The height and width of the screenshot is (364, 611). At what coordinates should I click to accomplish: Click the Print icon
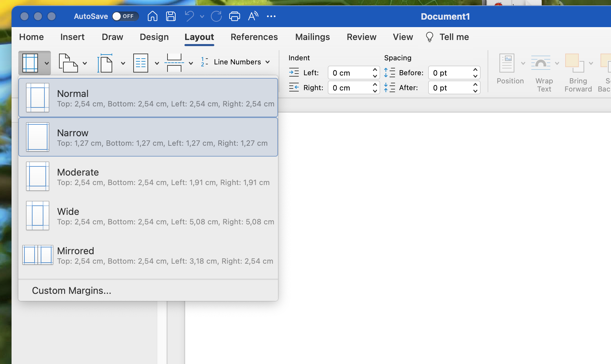235,16
